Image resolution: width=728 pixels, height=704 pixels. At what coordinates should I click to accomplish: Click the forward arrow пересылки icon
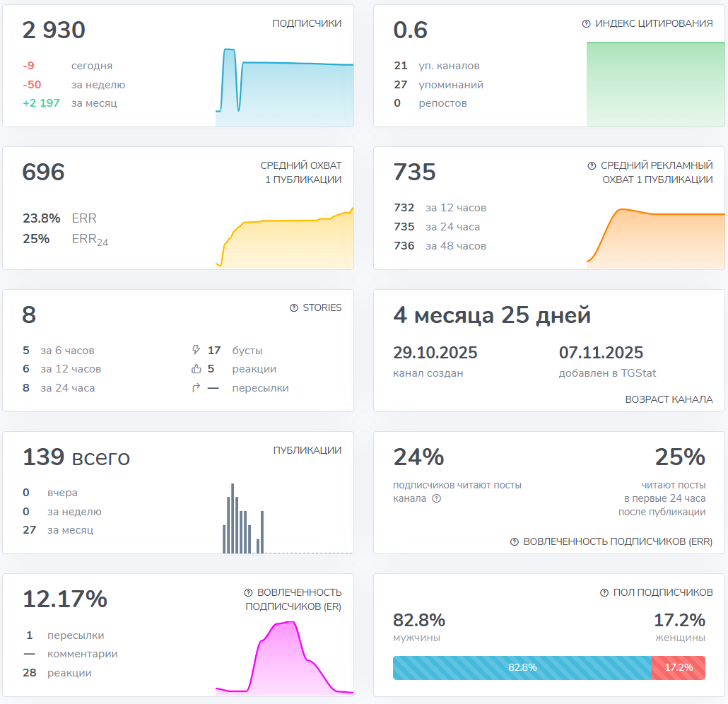[x=196, y=387]
